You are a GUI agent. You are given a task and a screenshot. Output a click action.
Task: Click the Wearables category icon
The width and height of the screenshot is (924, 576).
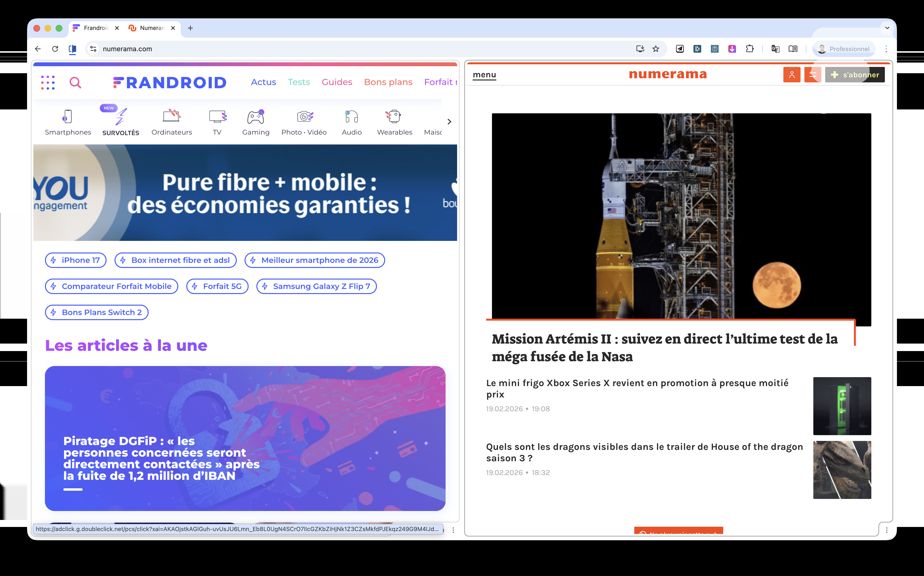point(394,116)
